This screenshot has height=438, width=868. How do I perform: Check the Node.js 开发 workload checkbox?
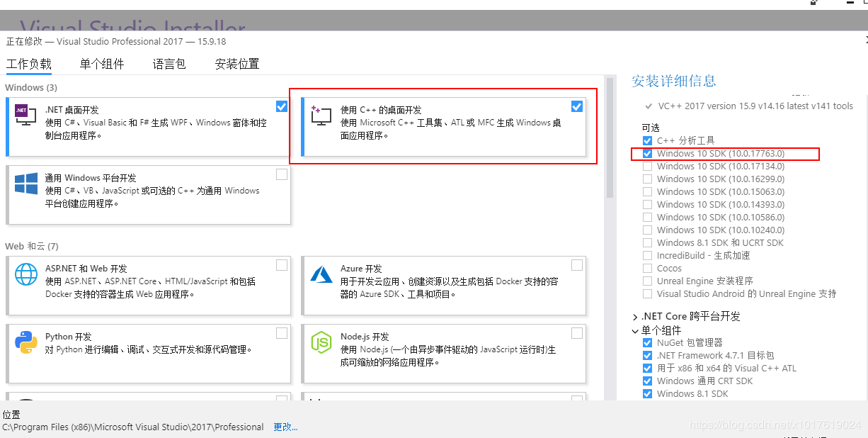577,333
